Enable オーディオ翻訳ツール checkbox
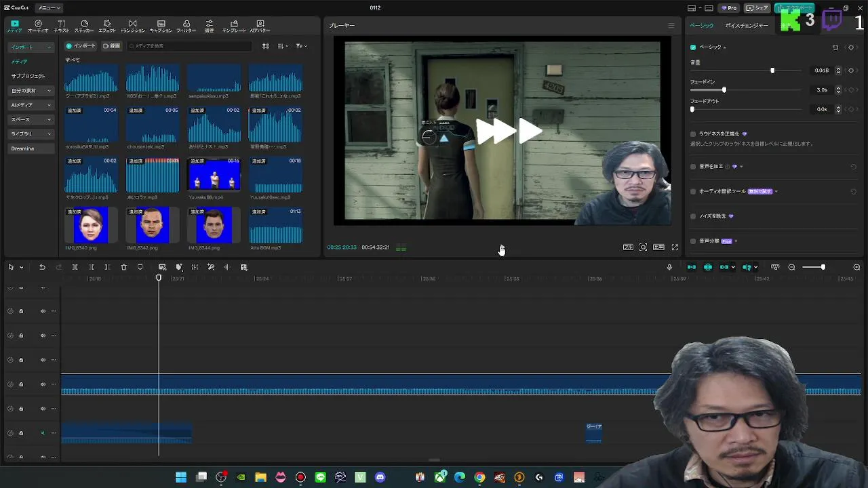Viewport: 868px width, 488px height. pos(693,191)
